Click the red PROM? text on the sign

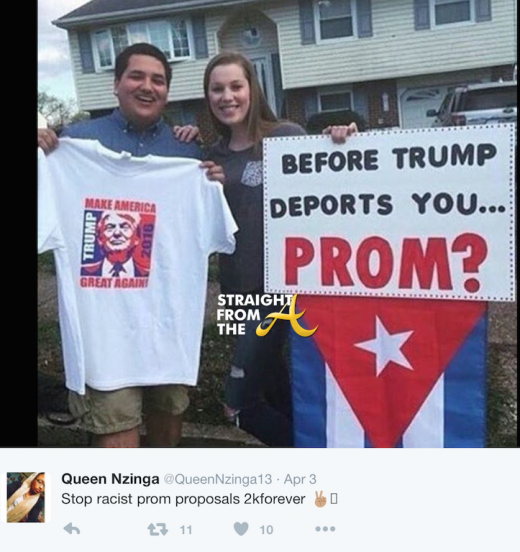[386, 263]
